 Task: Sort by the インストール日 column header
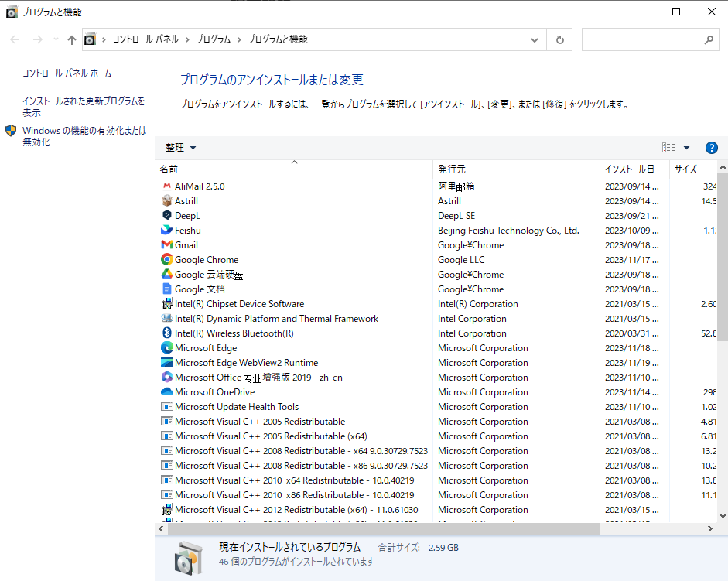click(x=634, y=169)
